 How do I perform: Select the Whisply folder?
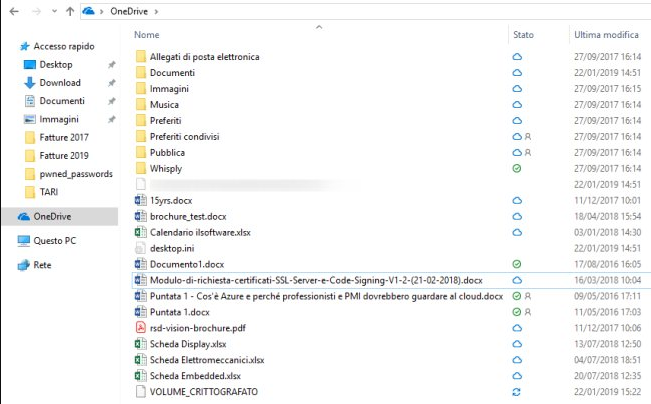pyautogui.click(x=166, y=169)
